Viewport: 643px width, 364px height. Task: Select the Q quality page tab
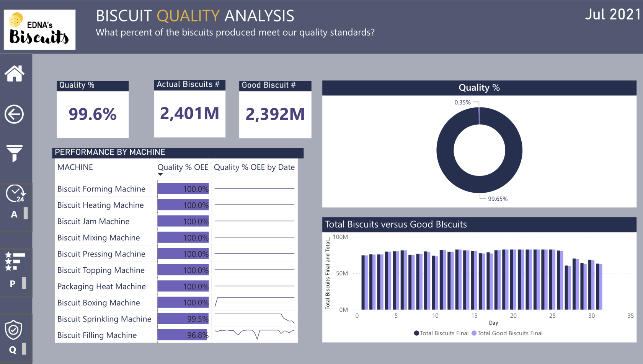tap(13, 350)
